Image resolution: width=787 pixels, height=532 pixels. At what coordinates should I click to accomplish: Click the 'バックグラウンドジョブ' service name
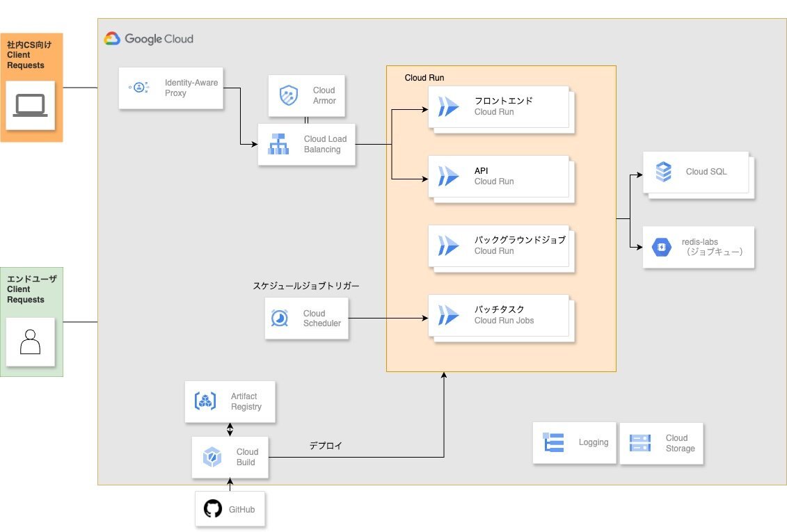click(520, 240)
